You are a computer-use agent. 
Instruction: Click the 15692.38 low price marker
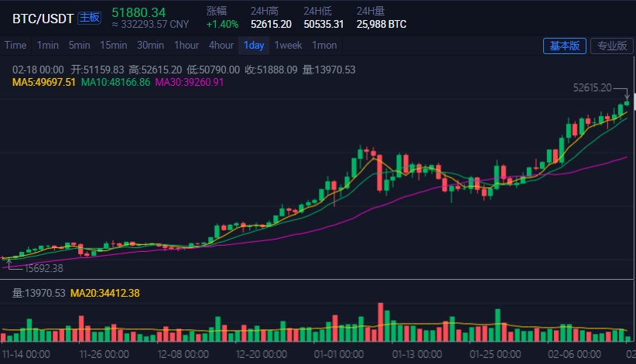44,268
